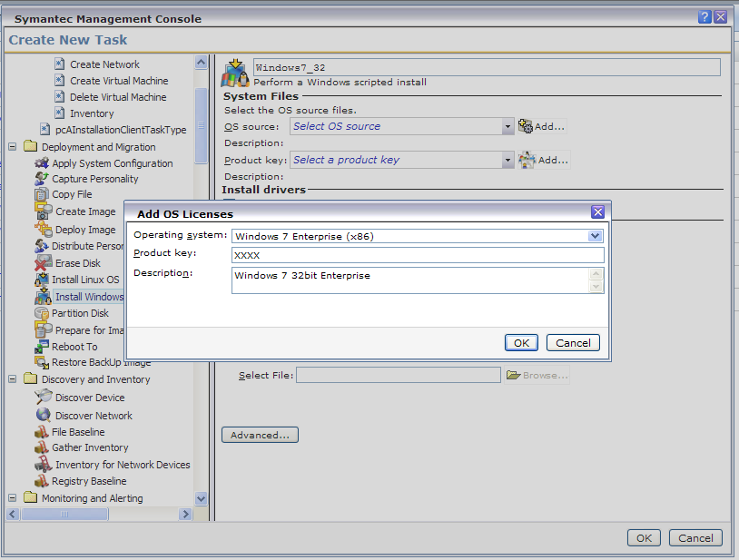739x560 pixels.
Task: Collapse the Monitoring and Alerting folder
Action: 13,497
